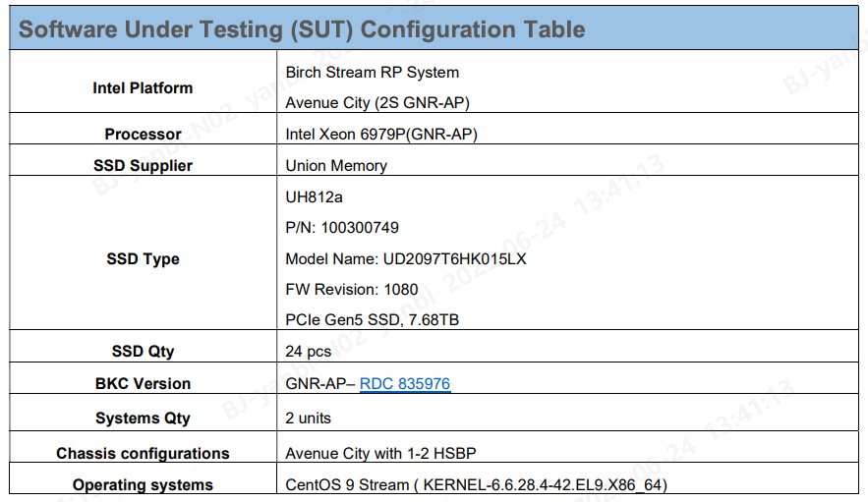Click the Birch Stream RP System text
This screenshot has width=868, height=502.
tap(372, 72)
